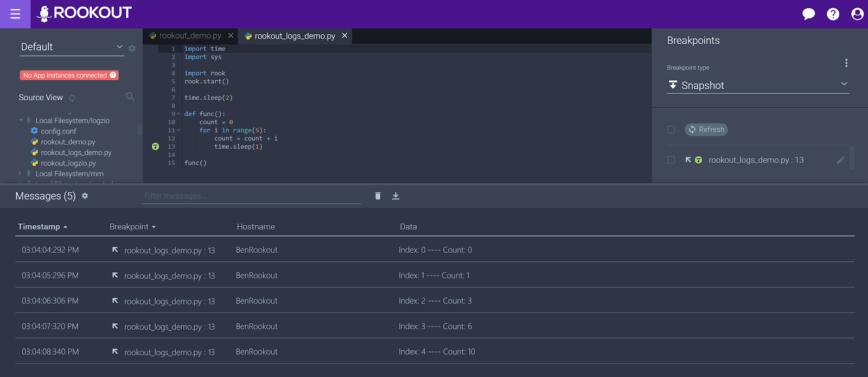Close the rookout_demo.py tab
868x377 pixels.
(231, 35)
